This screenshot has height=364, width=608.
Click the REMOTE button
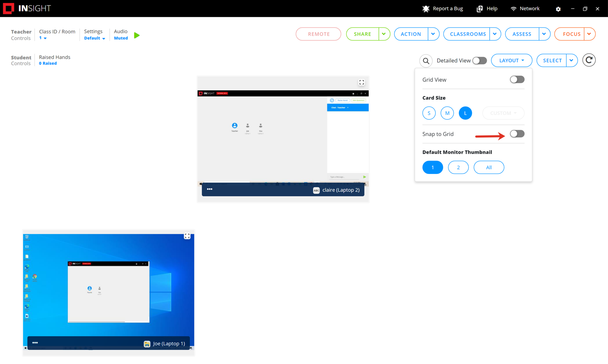pos(318,34)
